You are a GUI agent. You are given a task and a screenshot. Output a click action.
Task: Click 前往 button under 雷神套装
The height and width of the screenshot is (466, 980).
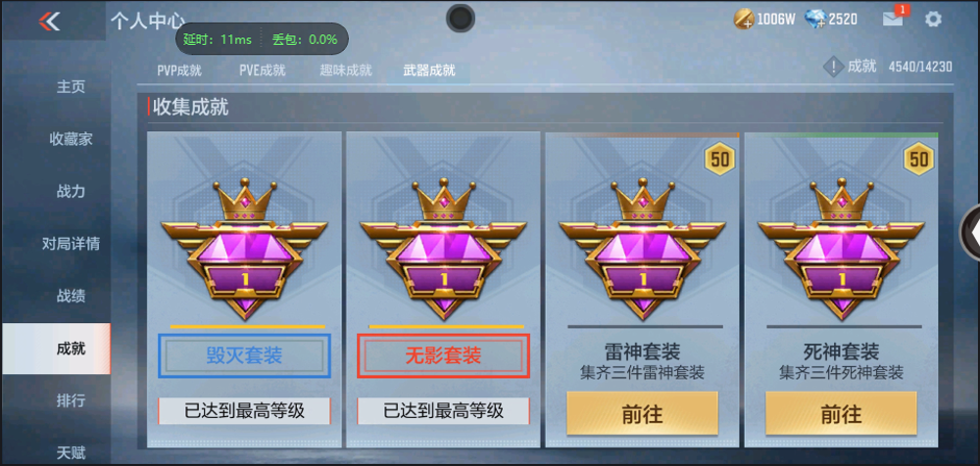pyautogui.click(x=643, y=413)
